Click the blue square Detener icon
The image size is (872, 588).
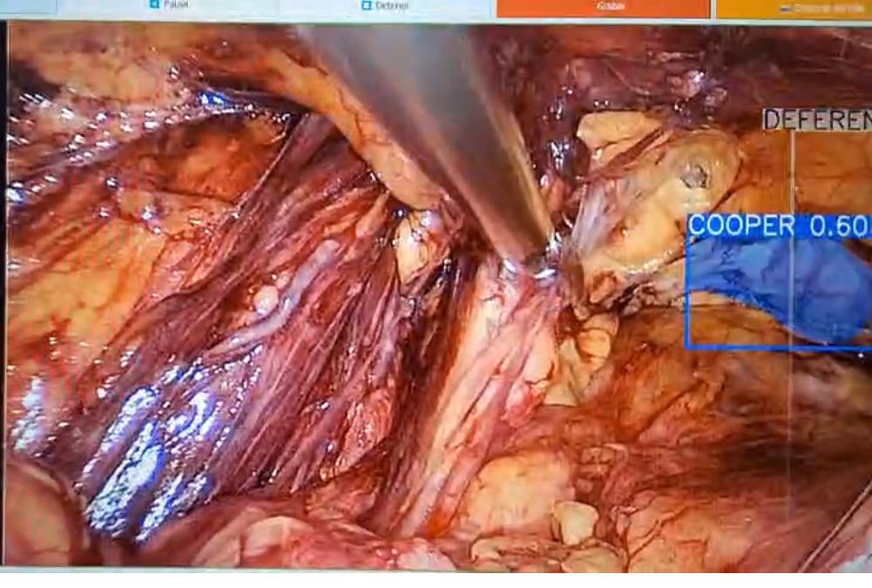pyautogui.click(x=367, y=5)
